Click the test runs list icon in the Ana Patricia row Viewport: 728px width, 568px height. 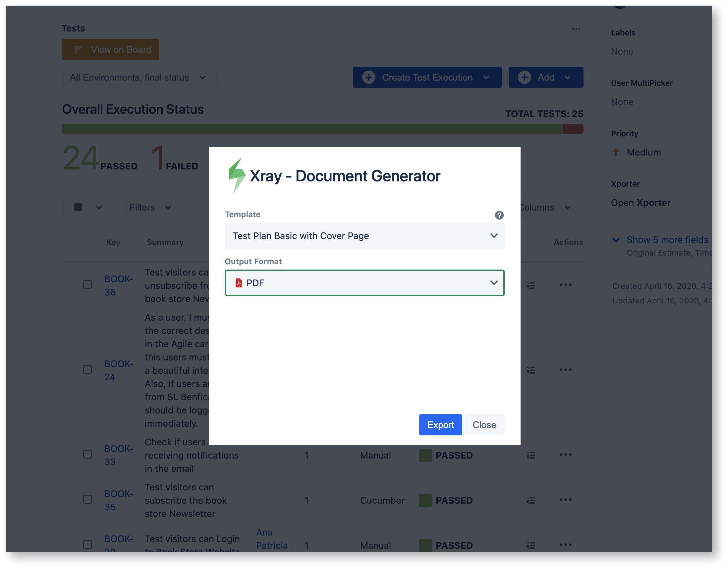click(531, 545)
